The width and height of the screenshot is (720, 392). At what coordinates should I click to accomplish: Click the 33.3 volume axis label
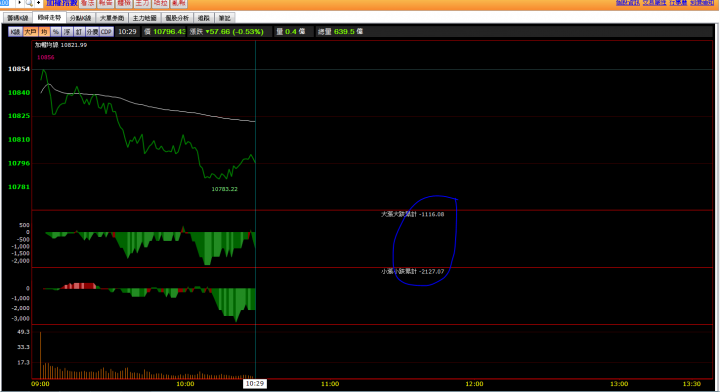click(23, 347)
